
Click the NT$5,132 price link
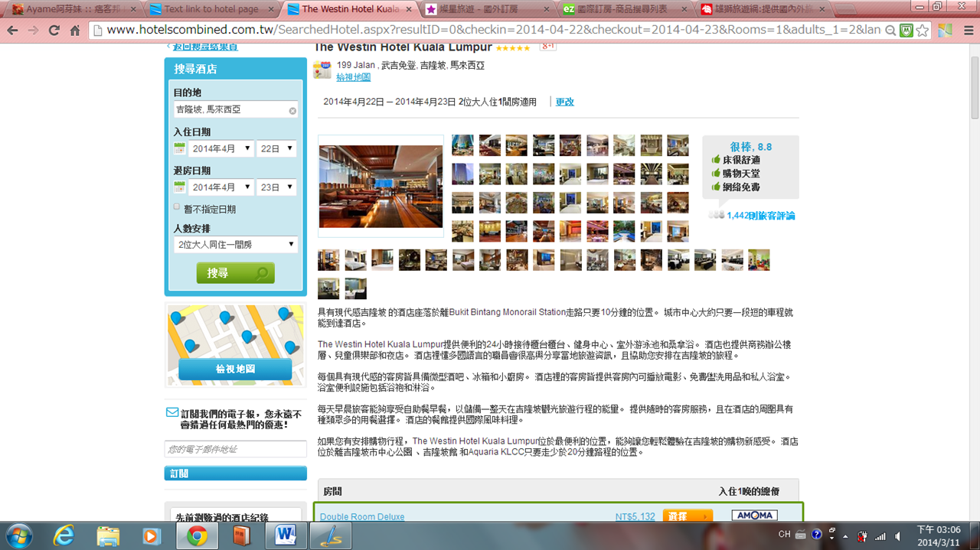pyautogui.click(x=635, y=517)
